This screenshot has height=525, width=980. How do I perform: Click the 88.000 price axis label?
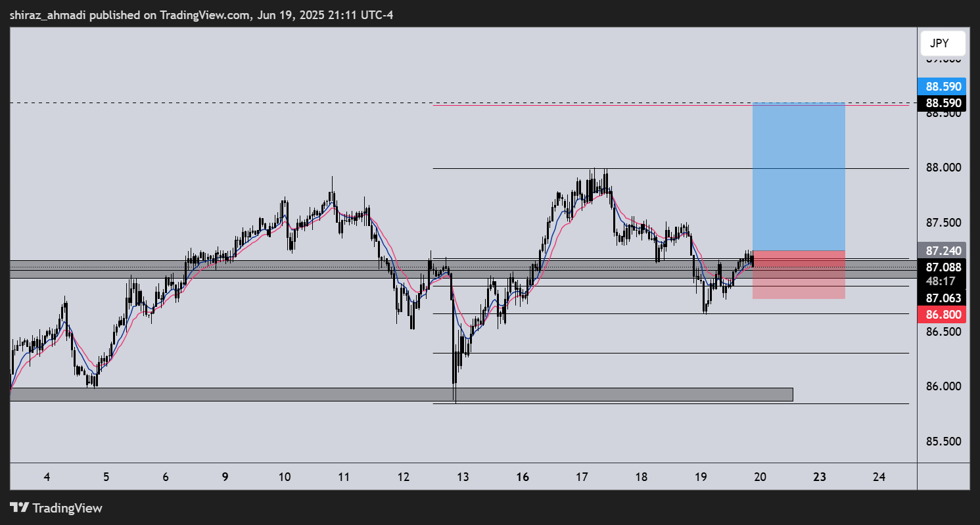coord(943,168)
